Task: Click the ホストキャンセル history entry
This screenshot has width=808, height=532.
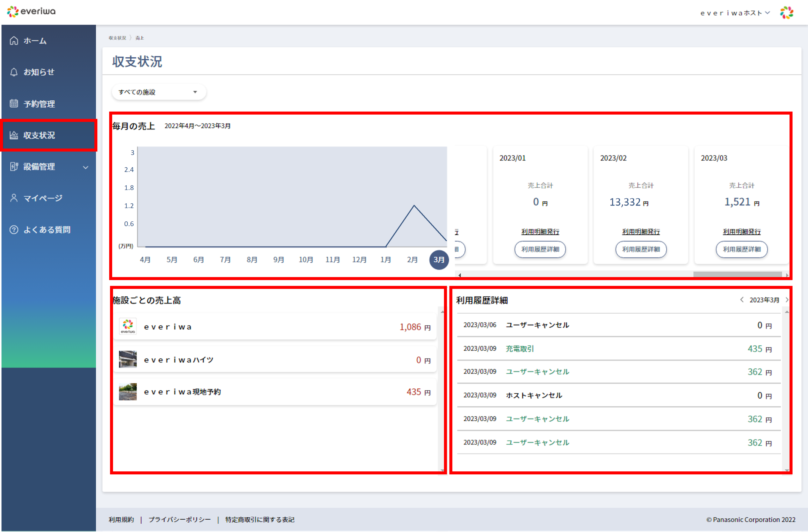Action: tap(618, 395)
